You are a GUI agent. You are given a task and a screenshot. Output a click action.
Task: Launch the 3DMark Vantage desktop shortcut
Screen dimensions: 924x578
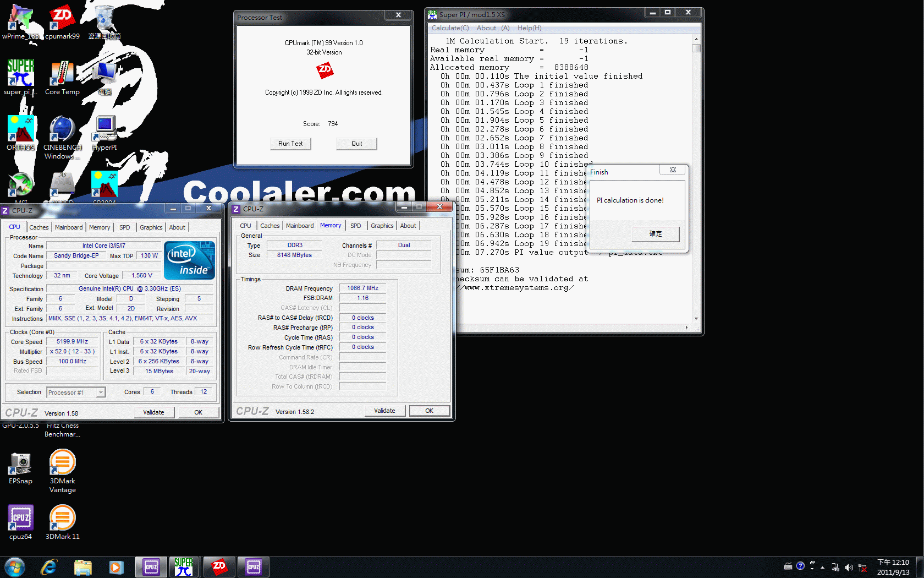[x=62, y=471]
